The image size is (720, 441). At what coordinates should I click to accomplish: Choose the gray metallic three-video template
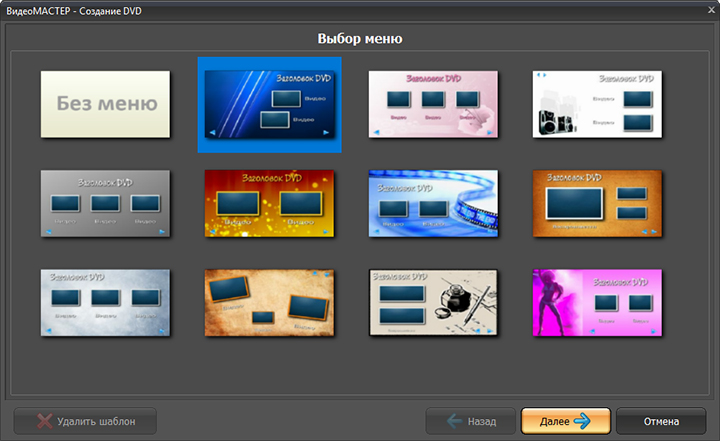click(105, 204)
